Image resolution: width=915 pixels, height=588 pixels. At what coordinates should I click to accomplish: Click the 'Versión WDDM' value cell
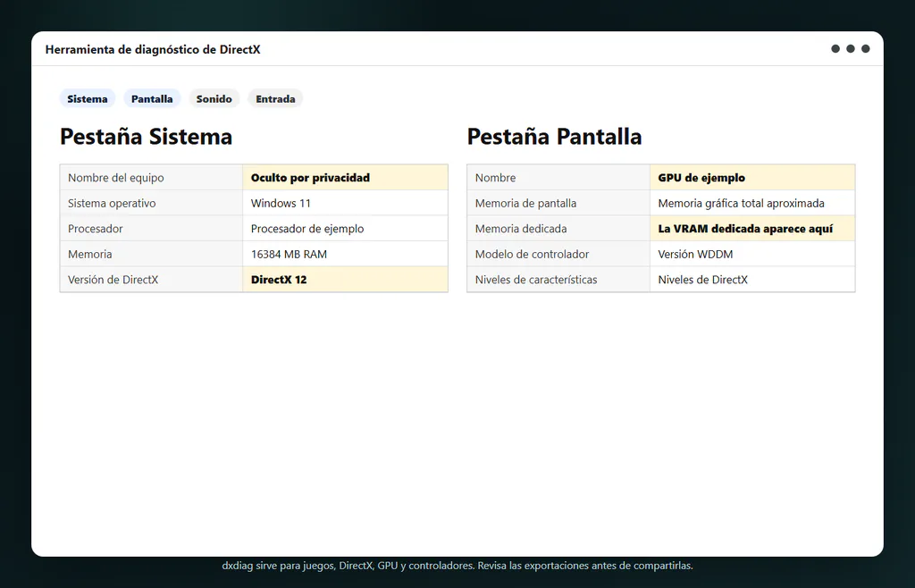(x=752, y=254)
